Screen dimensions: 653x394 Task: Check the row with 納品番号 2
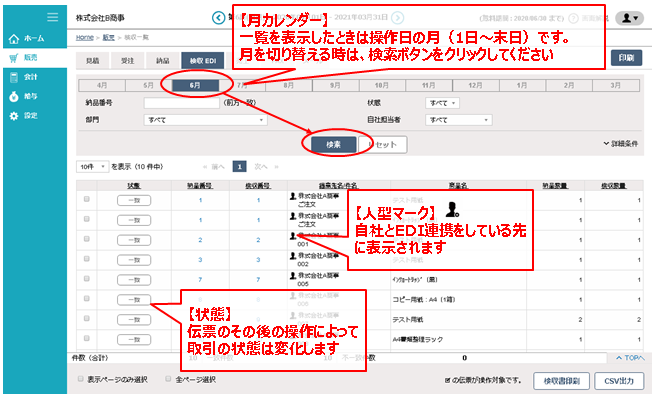coord(87,239)
